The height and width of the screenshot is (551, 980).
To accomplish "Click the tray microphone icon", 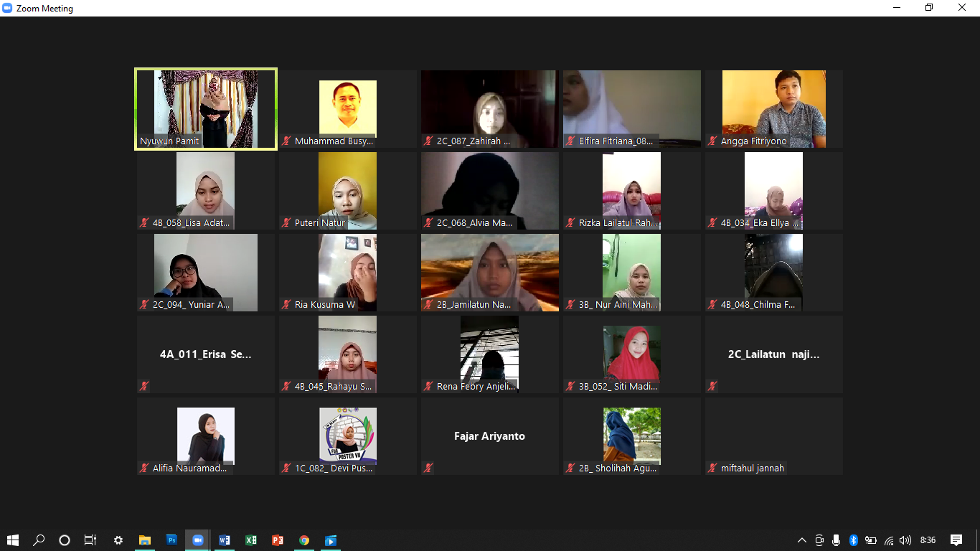I will click(837, 540).
